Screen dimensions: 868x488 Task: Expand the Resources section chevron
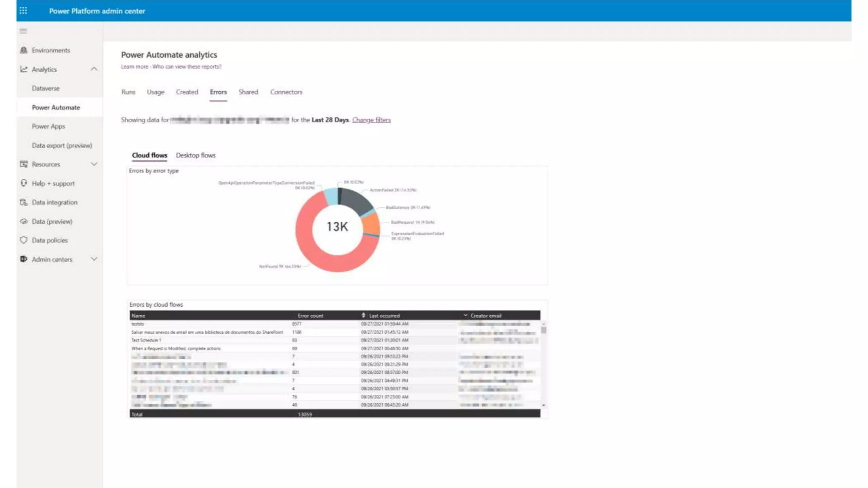coord(94,164)
